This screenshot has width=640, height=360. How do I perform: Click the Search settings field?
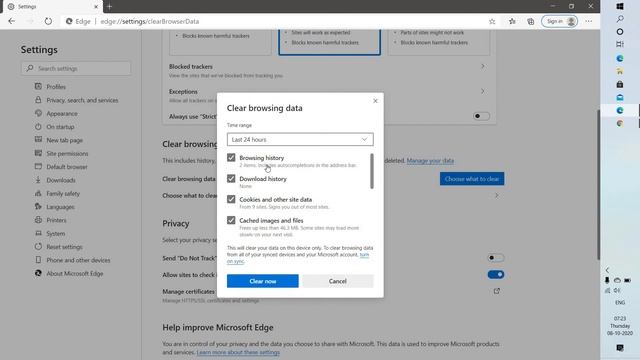[76, 69]
